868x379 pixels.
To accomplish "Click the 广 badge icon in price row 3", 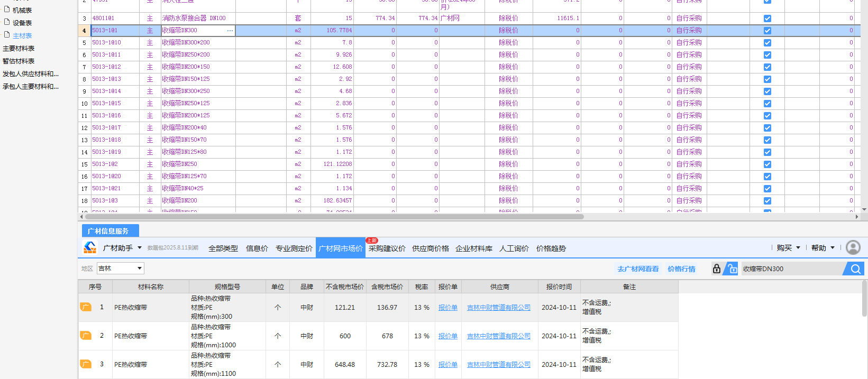I will pyautogui.click(x=86, y=364).
